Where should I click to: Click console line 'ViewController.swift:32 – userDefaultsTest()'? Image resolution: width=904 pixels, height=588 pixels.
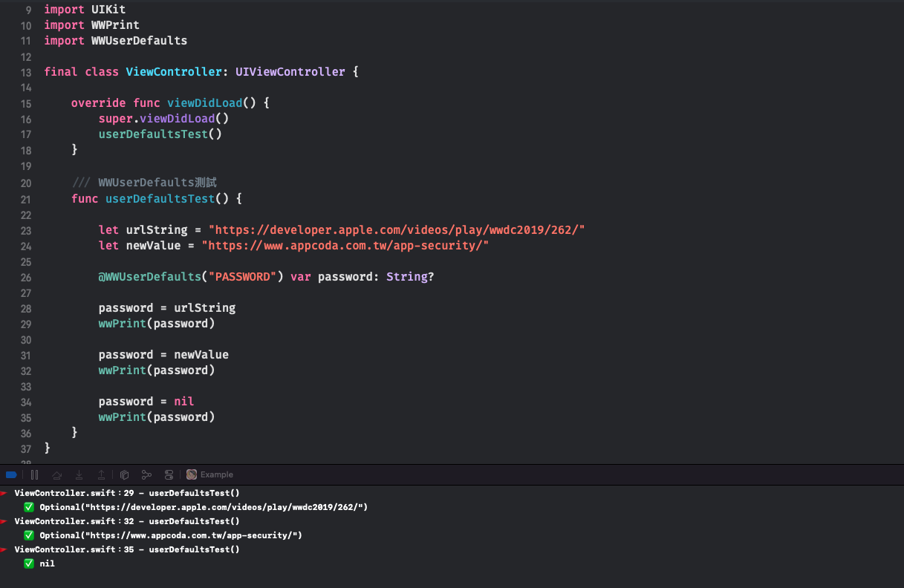[x=127, y=521]
